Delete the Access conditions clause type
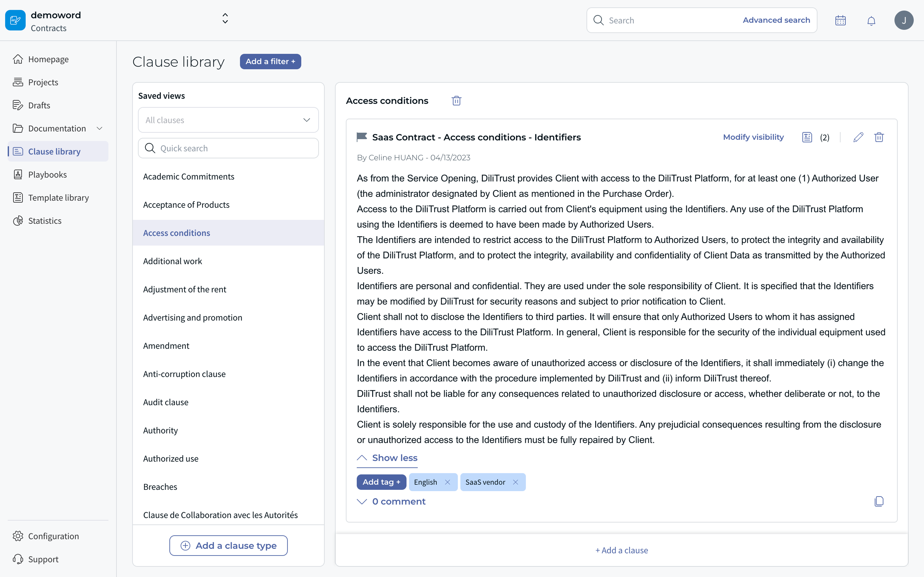 tap(456, 101)
